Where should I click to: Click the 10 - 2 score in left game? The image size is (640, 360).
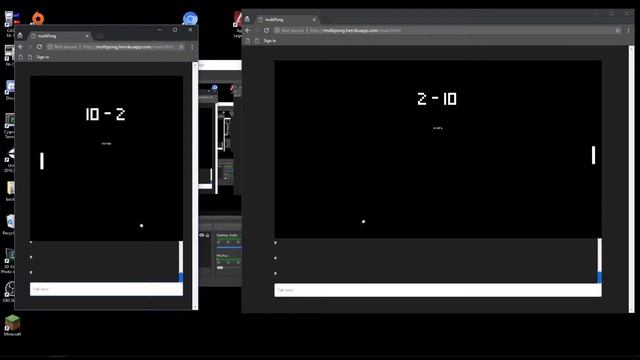point(106,114)
